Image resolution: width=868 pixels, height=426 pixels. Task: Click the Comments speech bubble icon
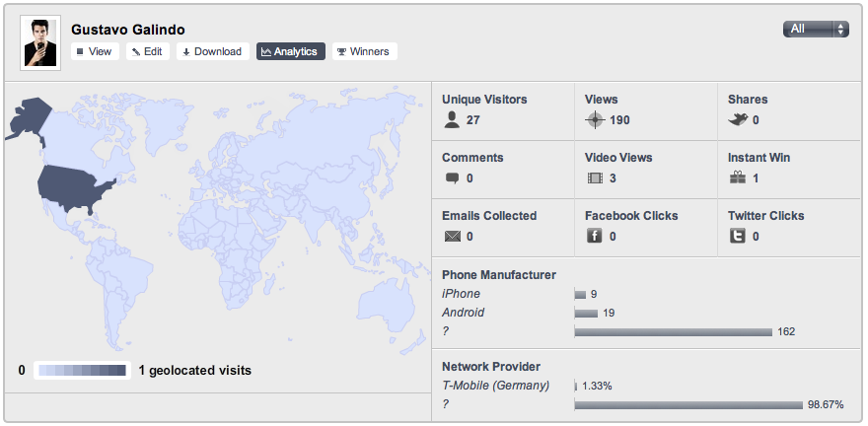(x=452, y=178)
